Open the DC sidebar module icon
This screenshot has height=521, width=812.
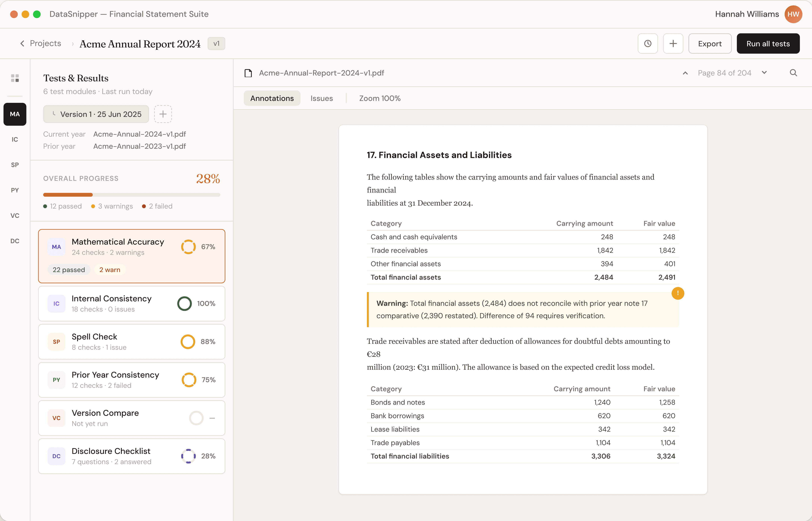[x=15, y=241]
